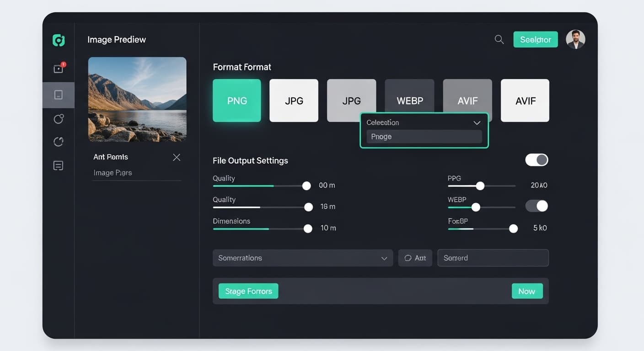Viewport: 644px width, 351px height.
Task: Click the mountain lake image thumbnail
Action: 137,99
